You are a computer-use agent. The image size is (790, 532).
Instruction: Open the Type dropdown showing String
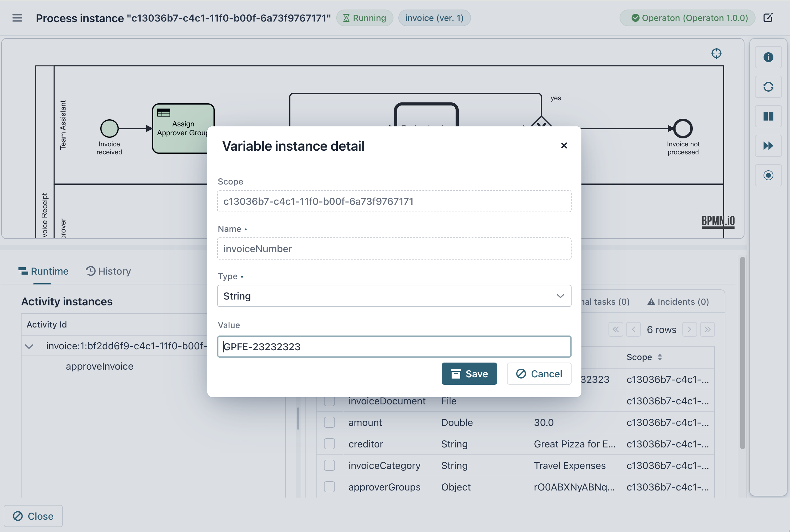click(x=394, y=296)
